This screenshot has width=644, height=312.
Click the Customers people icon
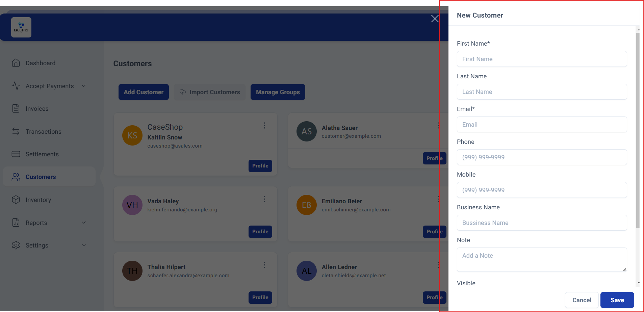16,177
